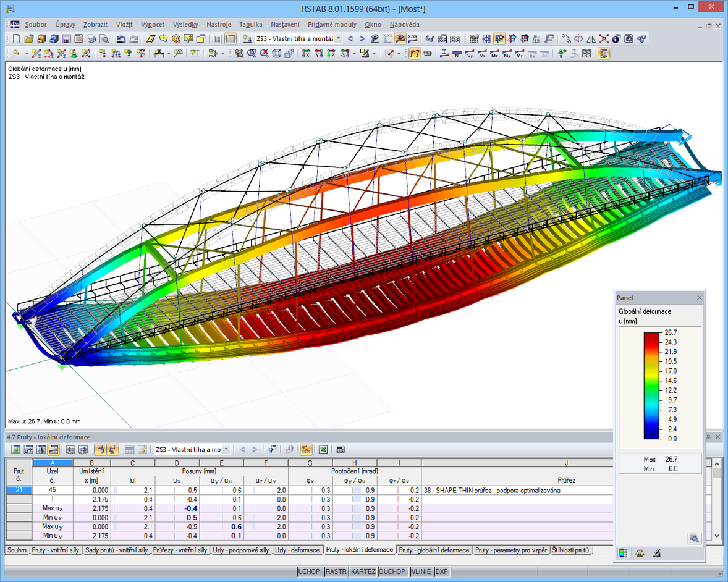Image resolution: width=728 pixels, height=582 pixels.
Task: Toggle deformation display icon
Action: 415,53
